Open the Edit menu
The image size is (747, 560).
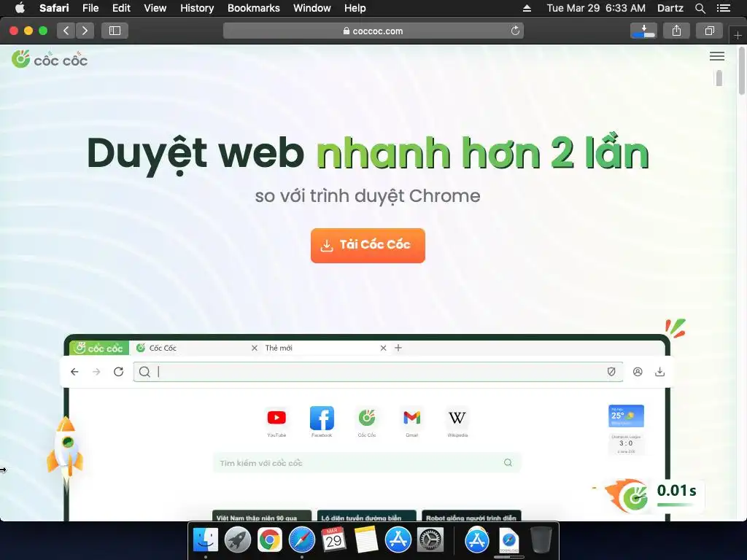[x=121, y=8]
